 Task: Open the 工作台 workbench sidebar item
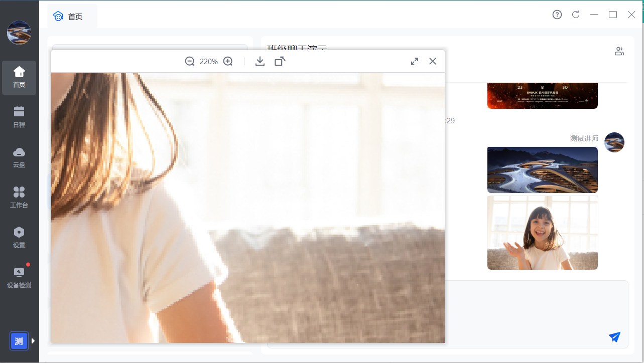point(19,198)
